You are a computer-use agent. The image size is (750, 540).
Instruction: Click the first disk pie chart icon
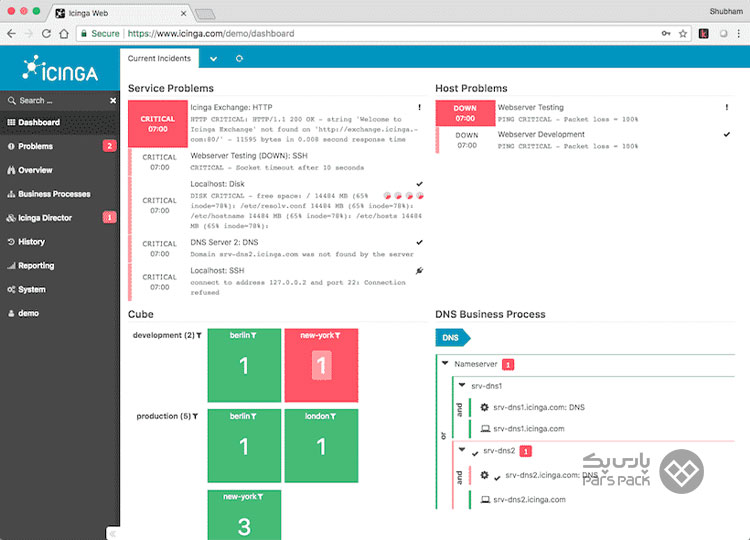(387, 196)
